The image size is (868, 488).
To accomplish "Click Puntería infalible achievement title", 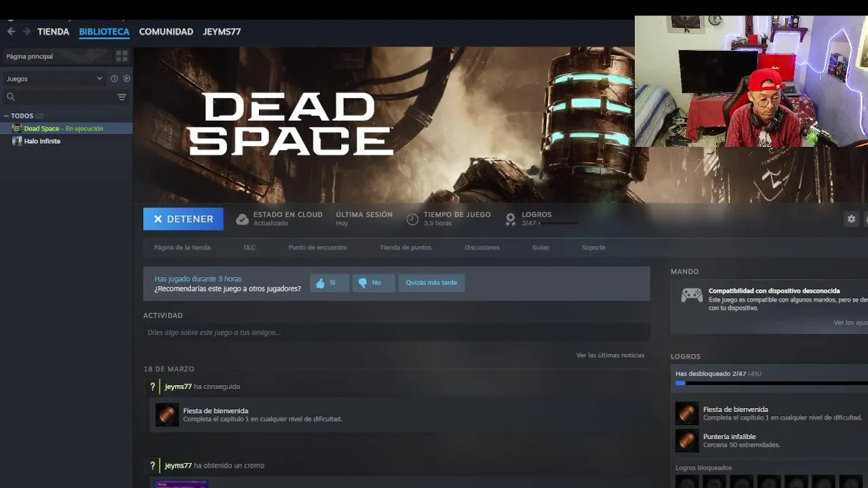I will click(730, 436).
